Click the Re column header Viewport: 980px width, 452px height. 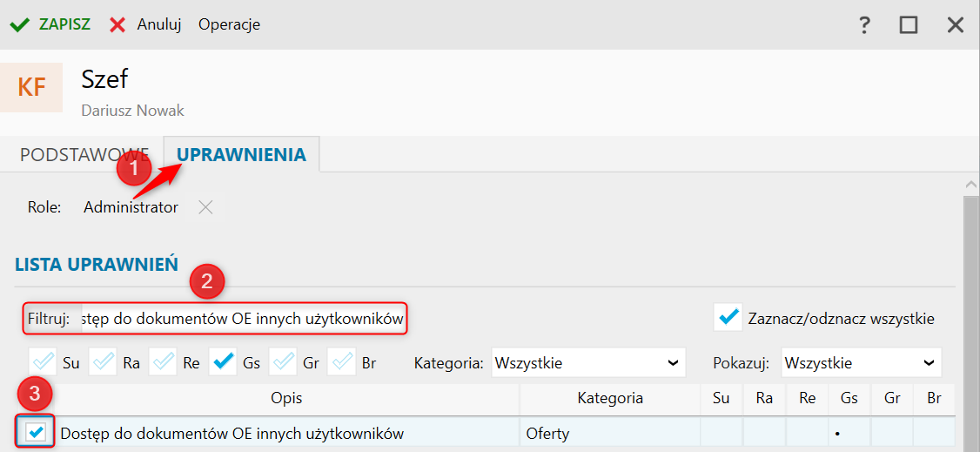[807, 398]
